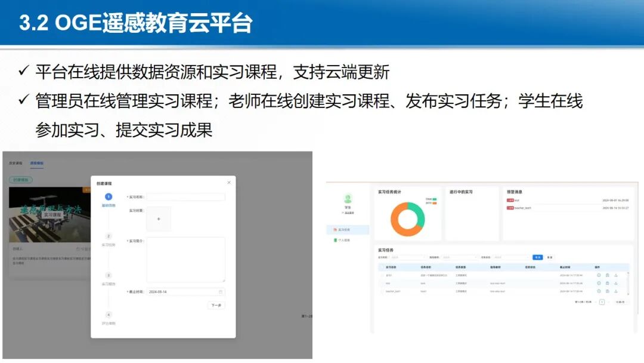
Task: Click the info icon in the test row
Action: (599, 283)
